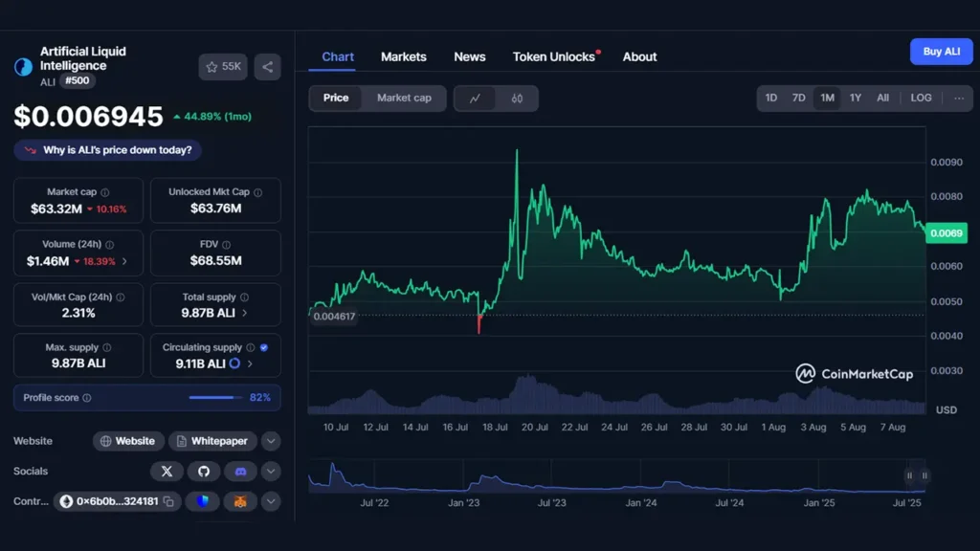Click Circulating supply info icon

(251, 347)
